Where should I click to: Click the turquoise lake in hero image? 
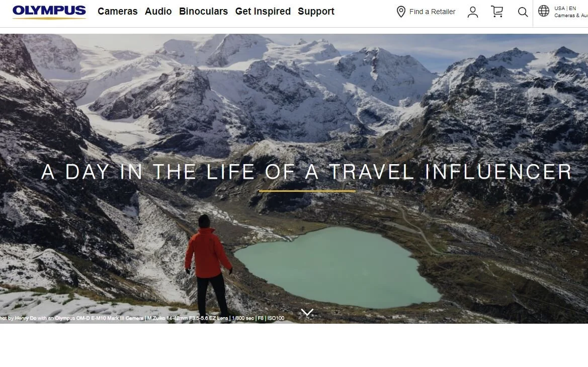pos(338,266)
